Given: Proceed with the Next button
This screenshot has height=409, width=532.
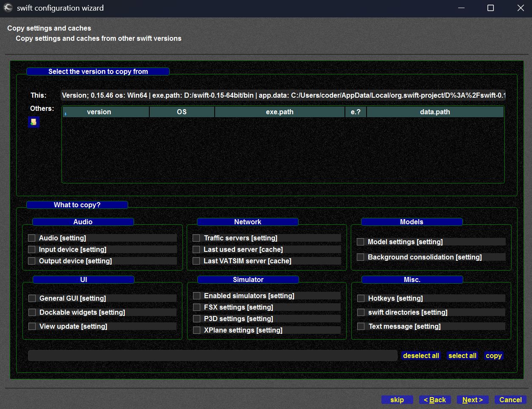Looking at the screenshot, I should pos(473,400).
